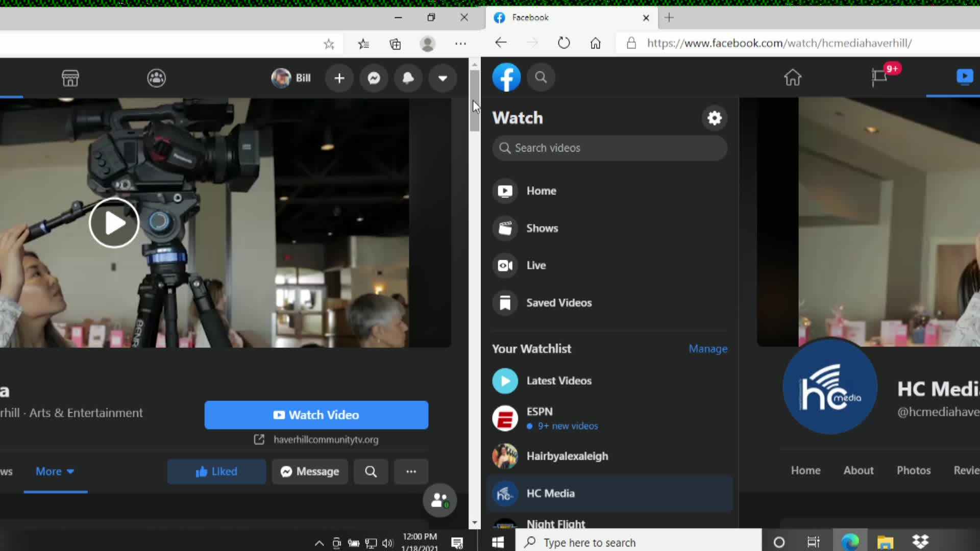Go to browser home page

point(595,43)
